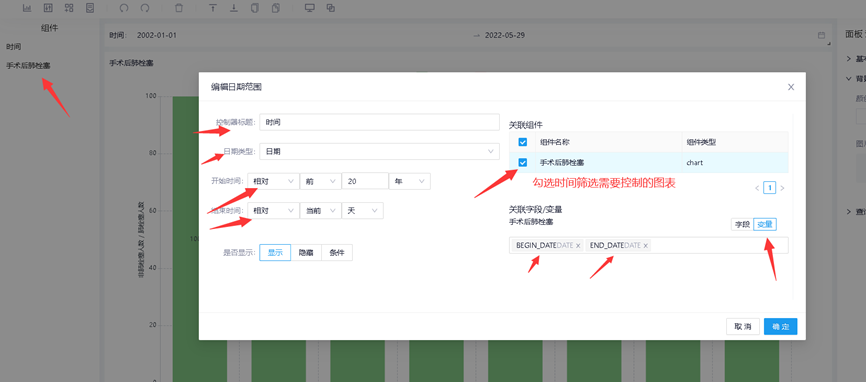
Task: Click the 取消 button
Action: click(x=743, y=326)
